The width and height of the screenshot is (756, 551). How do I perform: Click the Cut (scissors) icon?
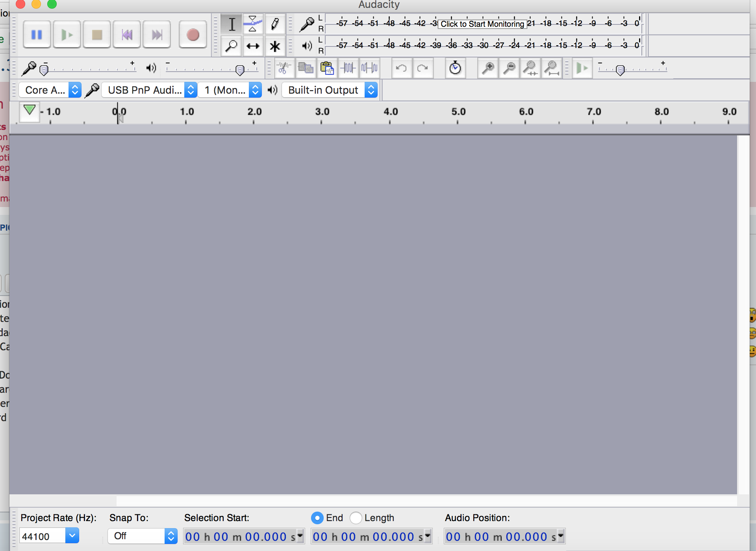pyautogui.click(x=284, y=68)
